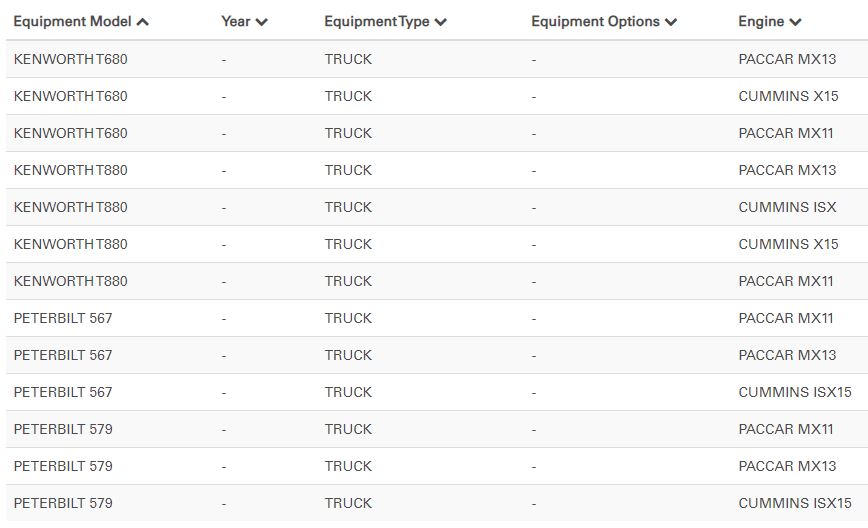Click TRUCK type in Peterbilt 567 MX13 row
868x528 pixels.
(348, 355)
